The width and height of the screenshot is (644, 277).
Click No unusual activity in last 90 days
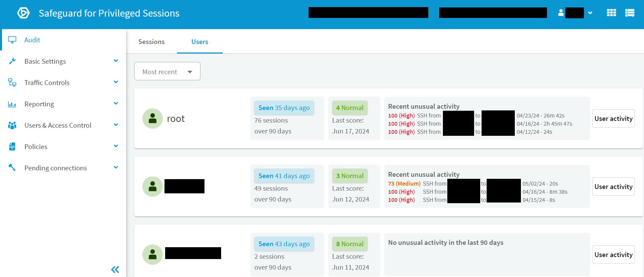[446, 242]
